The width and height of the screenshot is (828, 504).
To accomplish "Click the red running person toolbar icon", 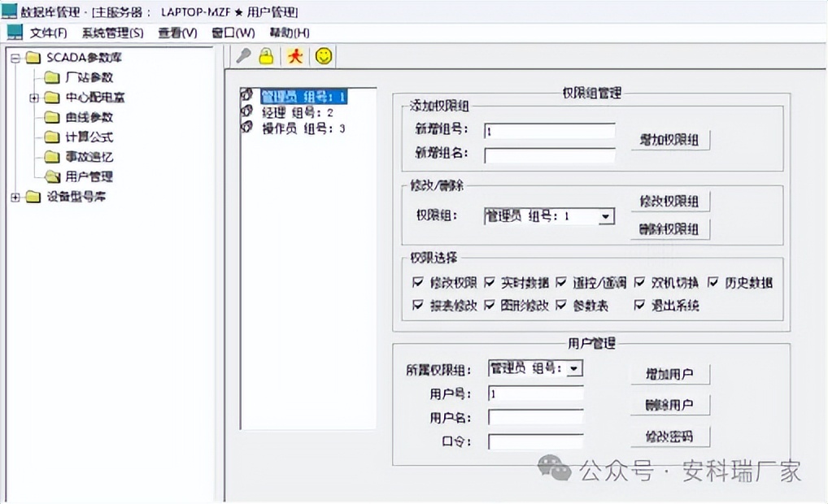I will click(295, 55).
